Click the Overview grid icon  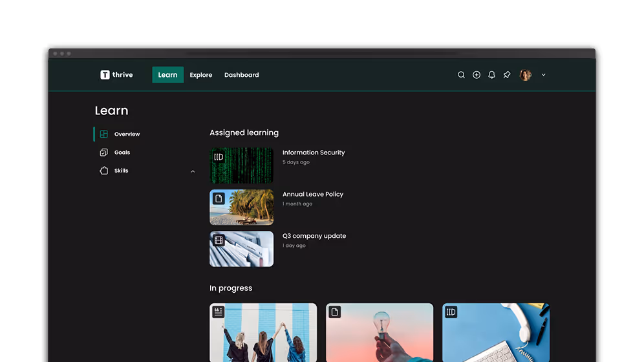pos(104,134)
